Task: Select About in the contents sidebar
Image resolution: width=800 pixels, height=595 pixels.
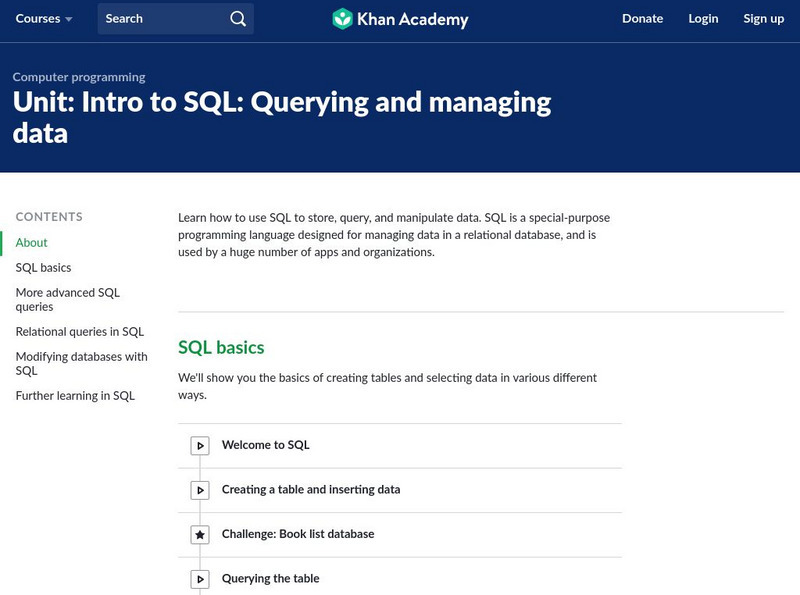Action: (32, 243)
